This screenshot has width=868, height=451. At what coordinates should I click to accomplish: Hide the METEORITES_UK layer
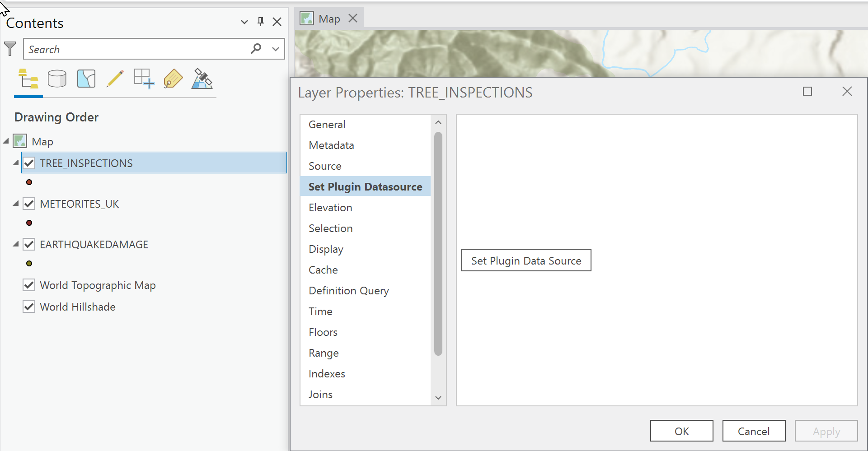29,204
